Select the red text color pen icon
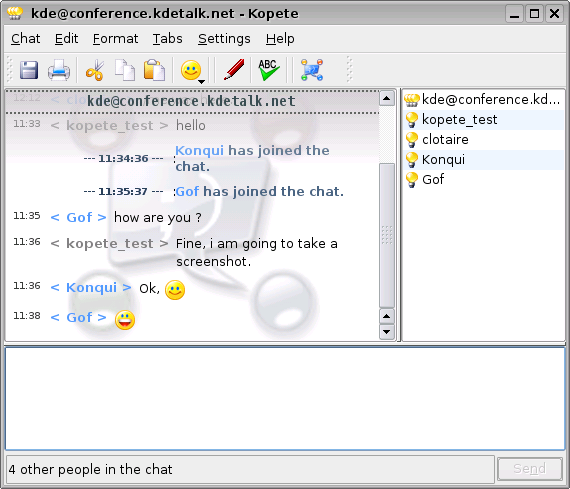The height and width of the screenshot is (489, 570). pos(234,69)
